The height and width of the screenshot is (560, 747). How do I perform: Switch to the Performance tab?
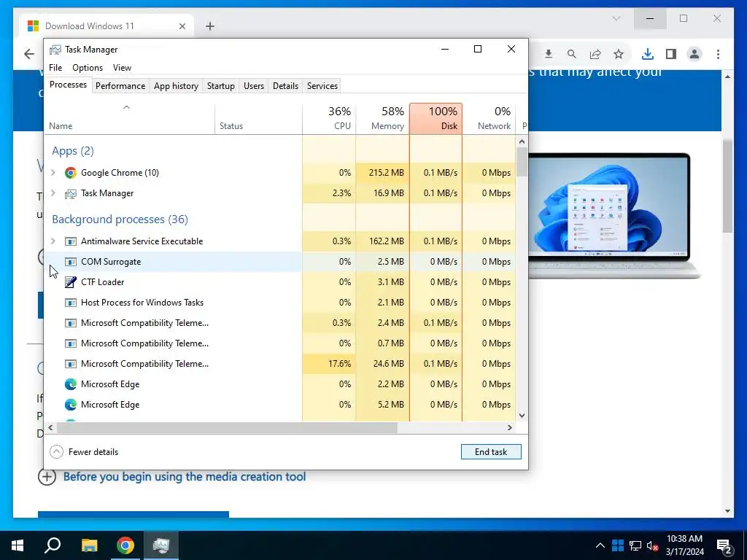coord(120,86)
